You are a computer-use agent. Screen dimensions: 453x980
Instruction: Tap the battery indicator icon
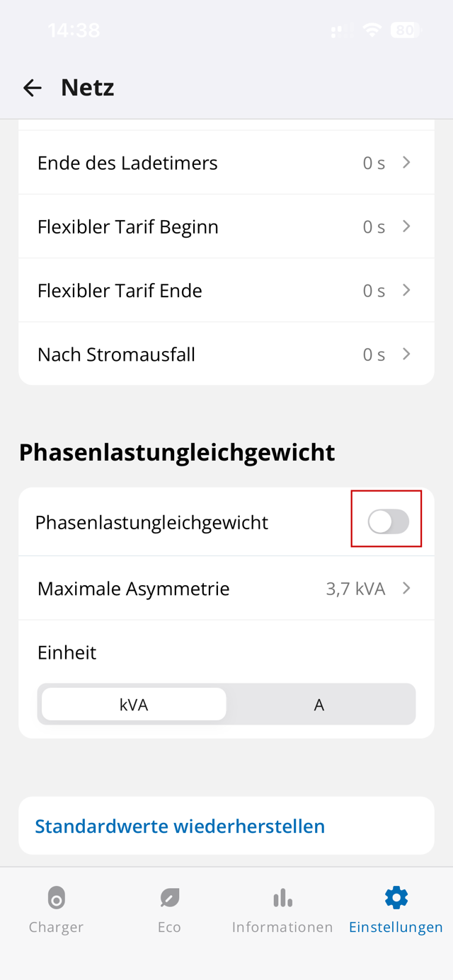click(x=406, y=30)
